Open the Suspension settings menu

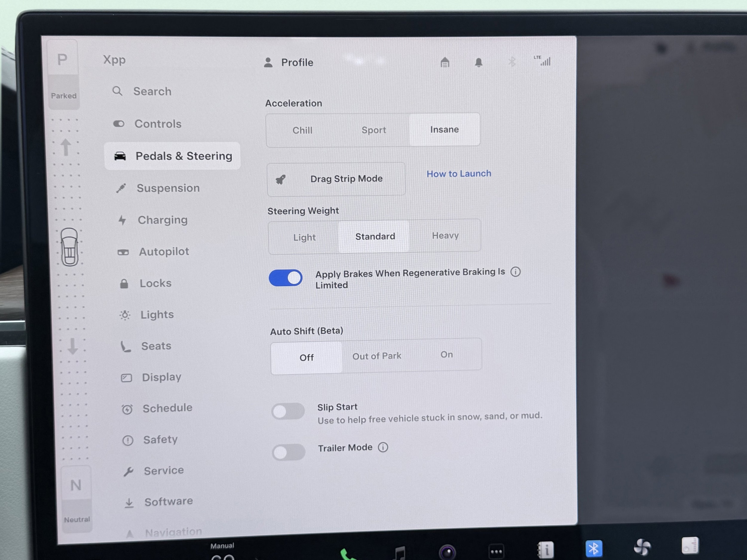click(168, 188)
